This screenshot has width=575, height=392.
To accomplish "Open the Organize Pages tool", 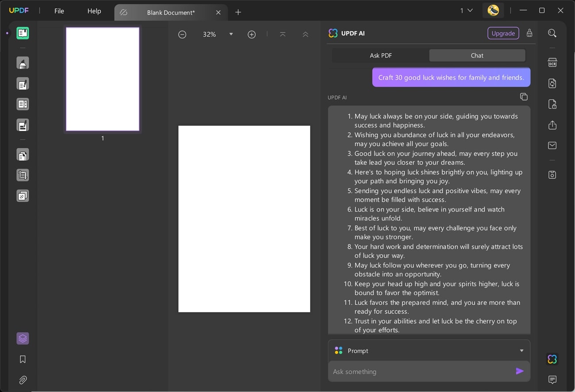I will click(23, 155).
